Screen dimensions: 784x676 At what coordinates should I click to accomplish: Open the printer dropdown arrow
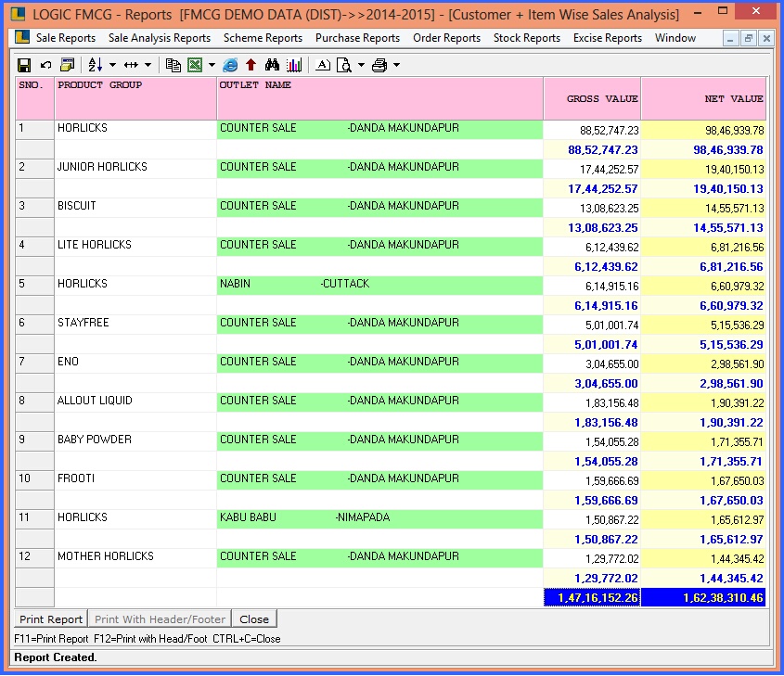[396, 65]
